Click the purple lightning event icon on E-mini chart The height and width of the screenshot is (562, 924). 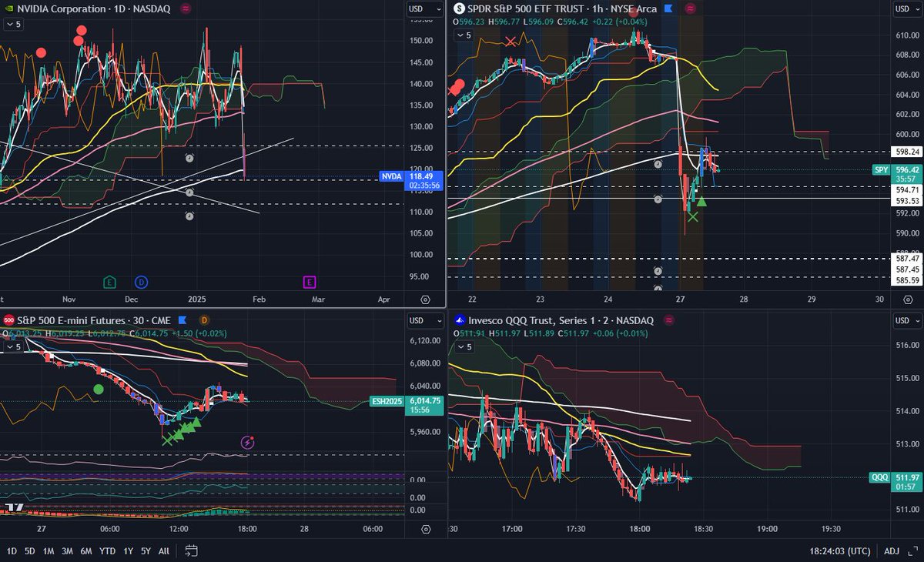click(x=247, y=442)
